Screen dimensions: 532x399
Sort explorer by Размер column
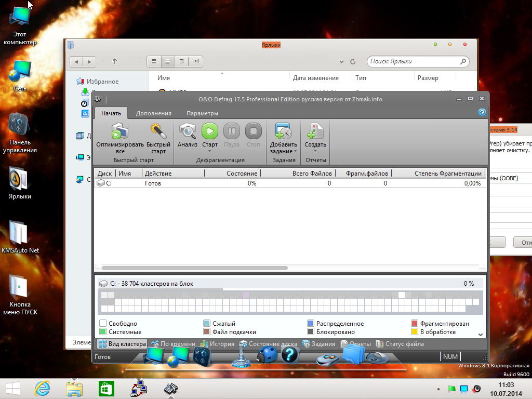tap(428, 78)
